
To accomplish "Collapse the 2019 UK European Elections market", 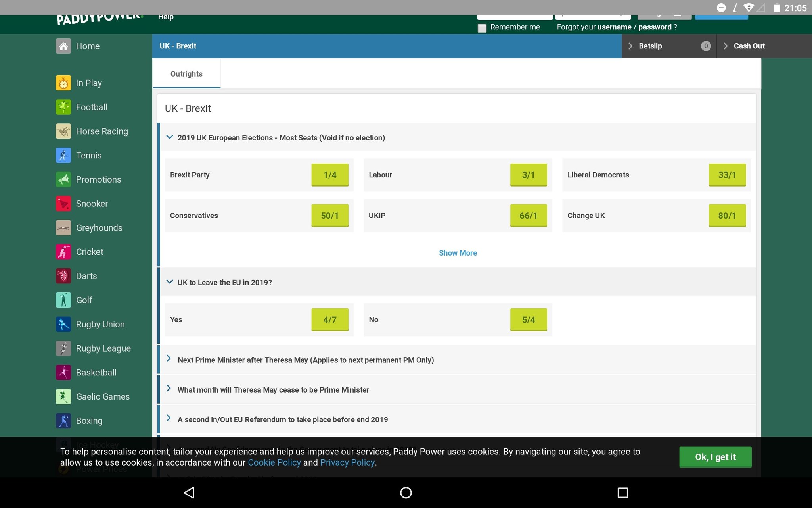I will pos(170,137).
